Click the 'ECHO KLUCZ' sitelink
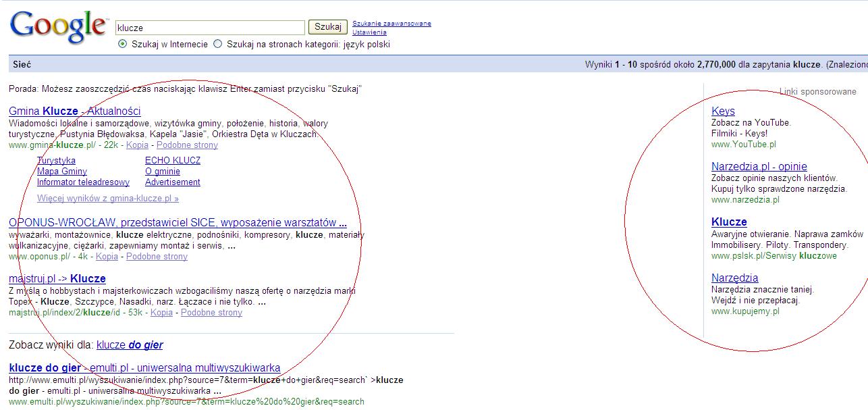 coord(173,161)
